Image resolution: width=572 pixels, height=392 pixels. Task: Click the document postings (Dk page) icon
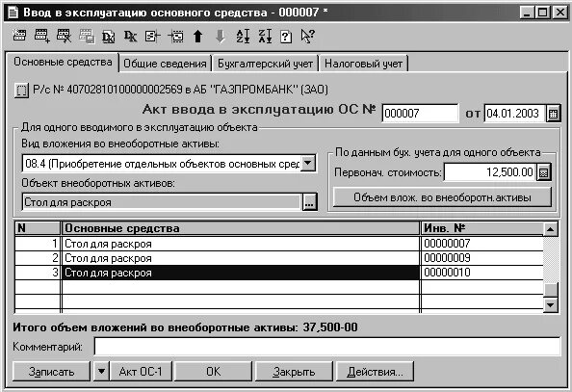pyautogui.click(x=109, y=37)
